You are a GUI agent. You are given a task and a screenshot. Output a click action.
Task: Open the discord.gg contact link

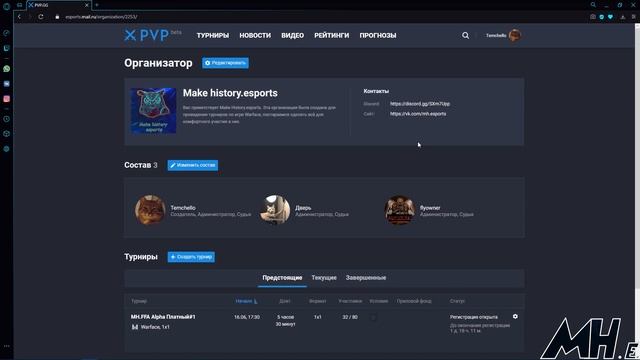click(x=420, y=104)
